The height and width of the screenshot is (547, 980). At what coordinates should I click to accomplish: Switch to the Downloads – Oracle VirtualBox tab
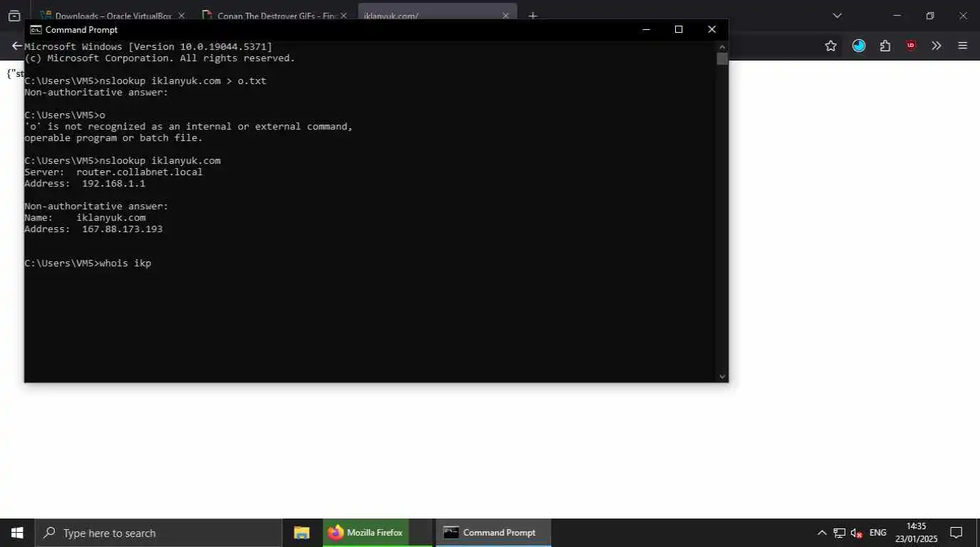pyautogui.click(x=112, y=16)
